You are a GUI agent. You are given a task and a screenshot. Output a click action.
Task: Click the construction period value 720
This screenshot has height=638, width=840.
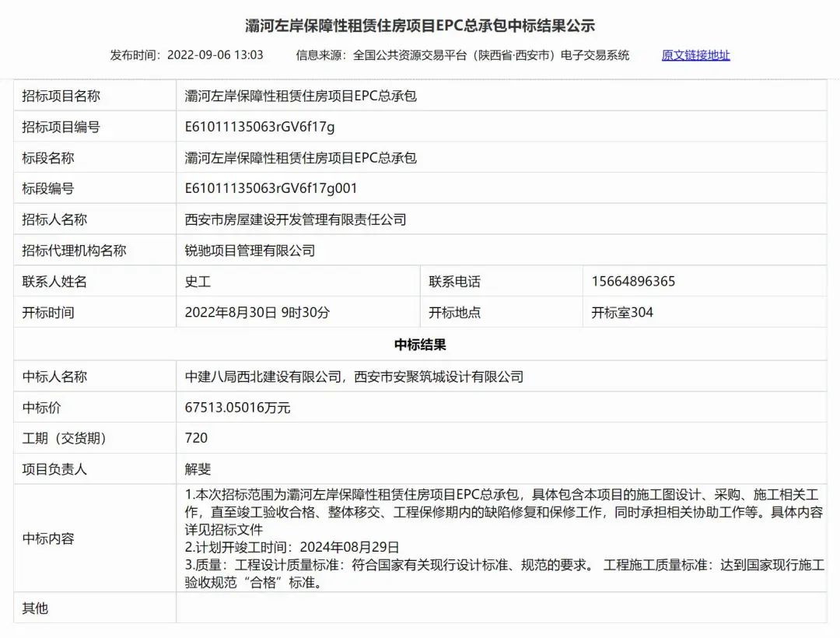coord(194,437)
